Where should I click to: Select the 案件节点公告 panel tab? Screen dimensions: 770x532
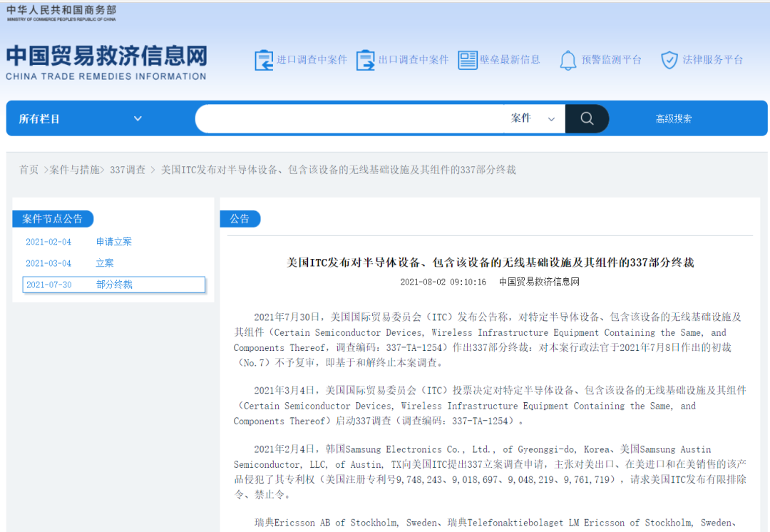[x=53, y=219]
